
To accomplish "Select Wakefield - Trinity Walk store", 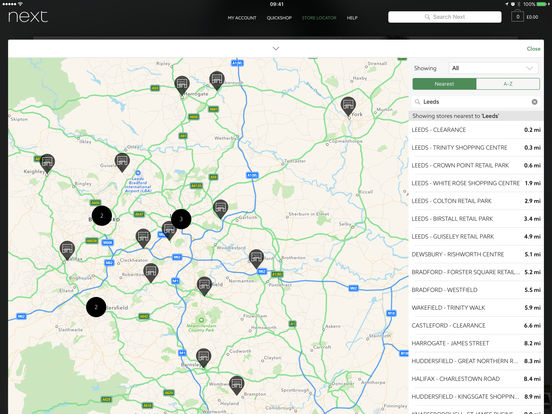I will pyautogui.click(x=476, y=308).
